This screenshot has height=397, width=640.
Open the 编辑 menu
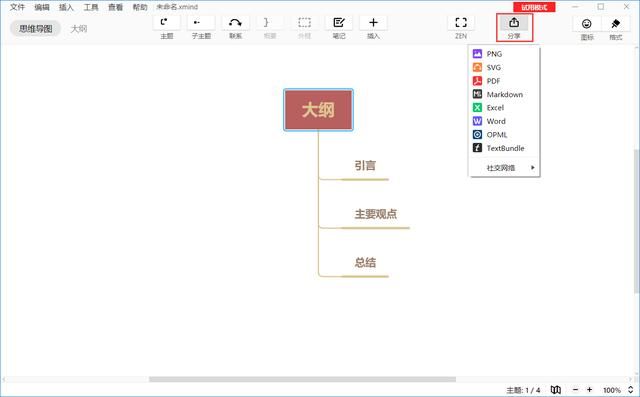tap(42, 7)
